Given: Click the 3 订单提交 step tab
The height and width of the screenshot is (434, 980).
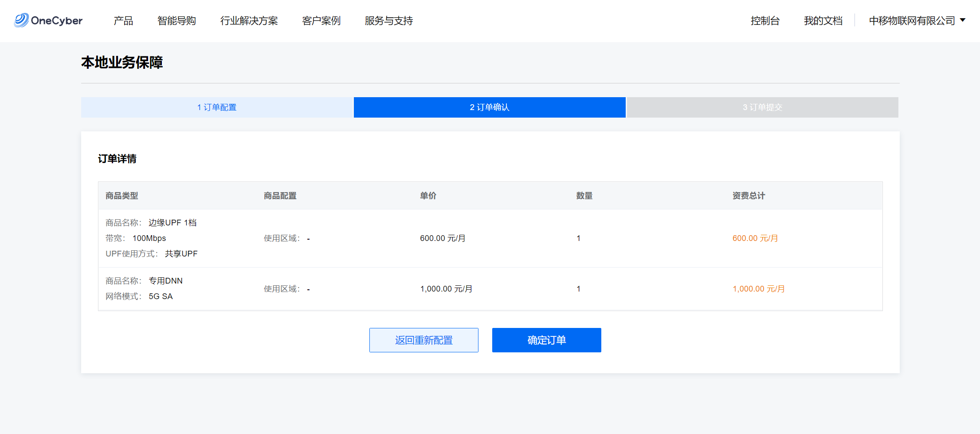Looking at the screenshot, I should (762, 107).
